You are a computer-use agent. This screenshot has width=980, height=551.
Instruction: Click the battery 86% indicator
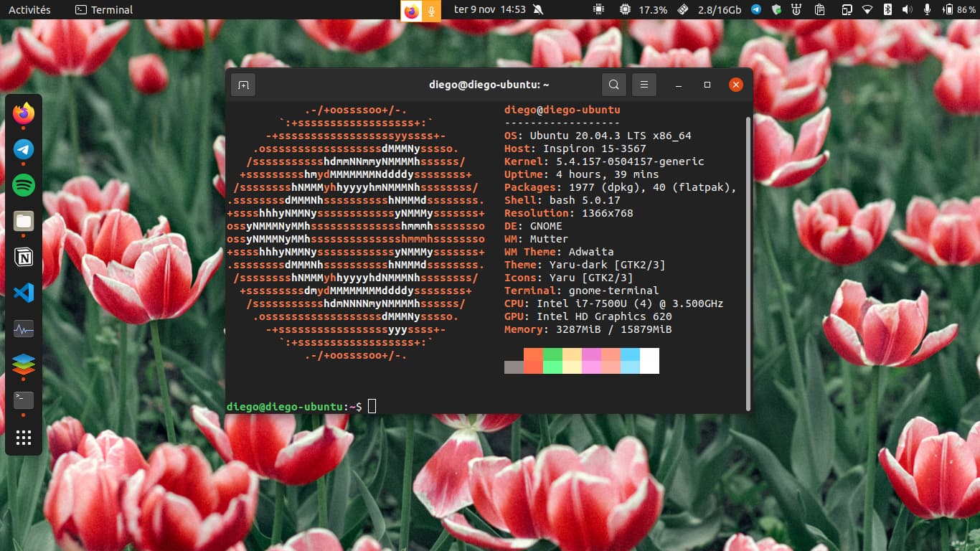pos(959,10)
